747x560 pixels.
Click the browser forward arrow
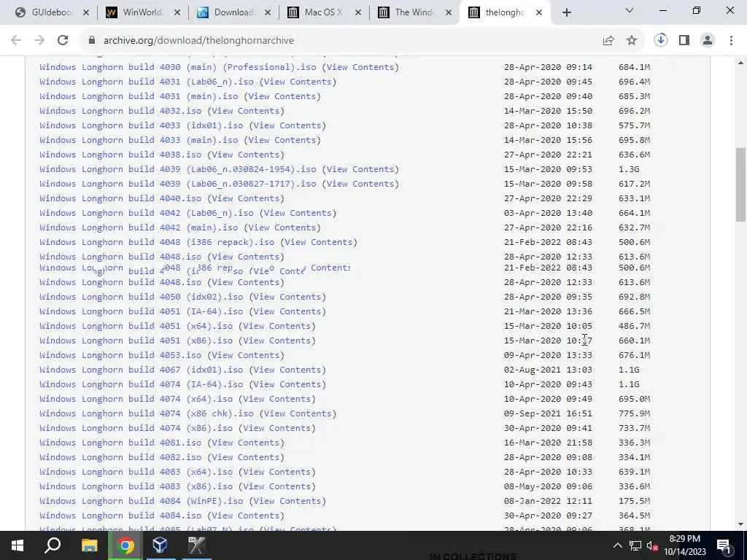pyautogui.click(x=39, y=41)
